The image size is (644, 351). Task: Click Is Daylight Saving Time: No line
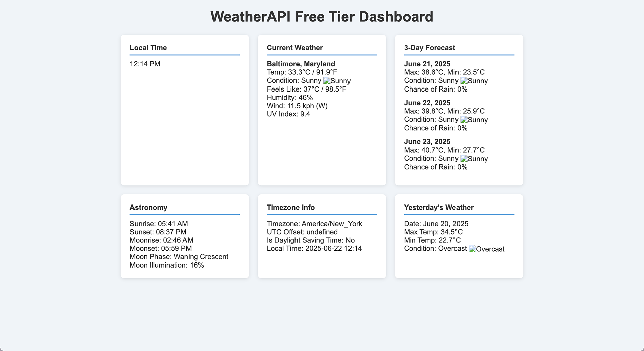pos(311,240)
